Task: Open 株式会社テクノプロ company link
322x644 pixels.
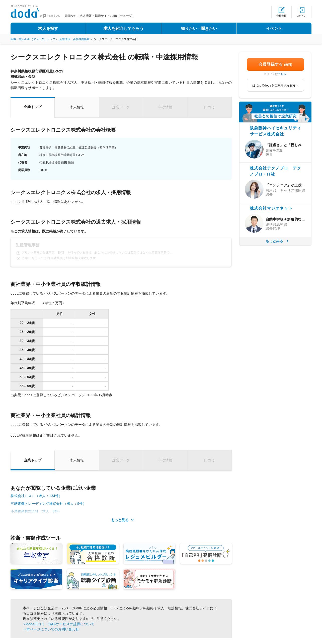Action: pos(275,171)
